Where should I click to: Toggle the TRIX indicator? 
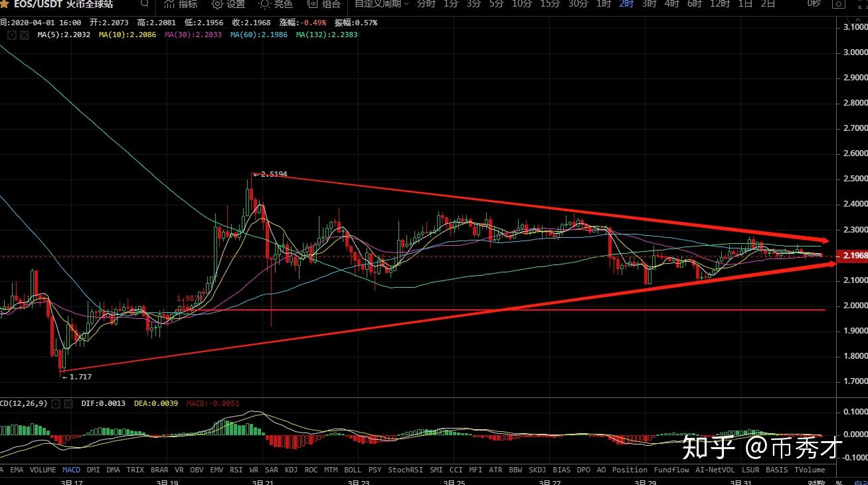(x=135, y=470)
